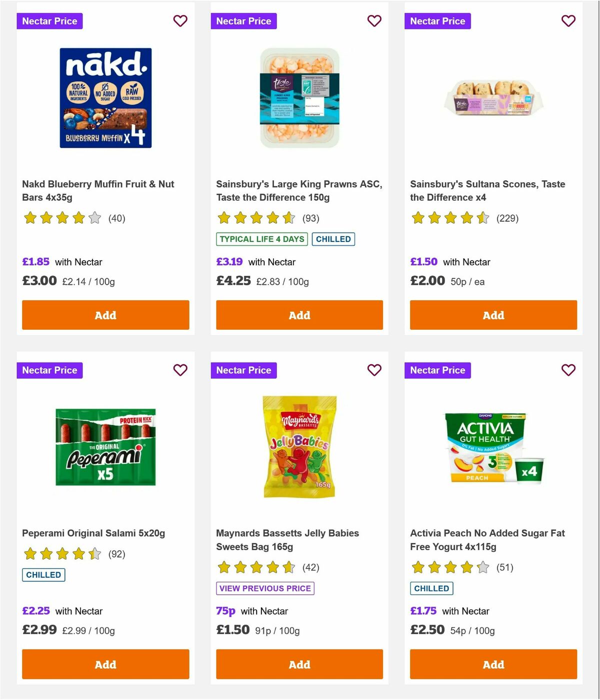Favourite the Nakd Blueberry Muffin bars

[180, 21]
